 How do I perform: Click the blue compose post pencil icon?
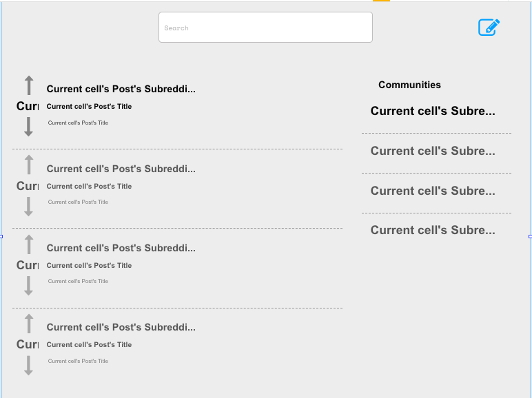489,27
